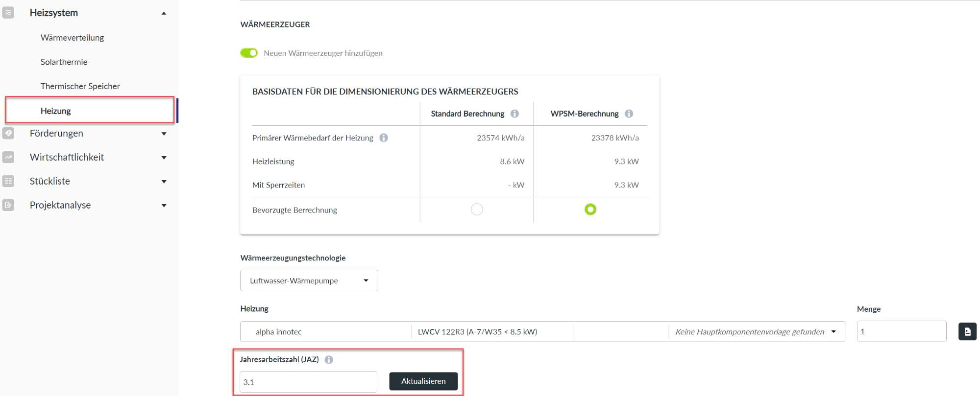
Task: Collapse the Heizsystem section
Action: pos(164,13)
